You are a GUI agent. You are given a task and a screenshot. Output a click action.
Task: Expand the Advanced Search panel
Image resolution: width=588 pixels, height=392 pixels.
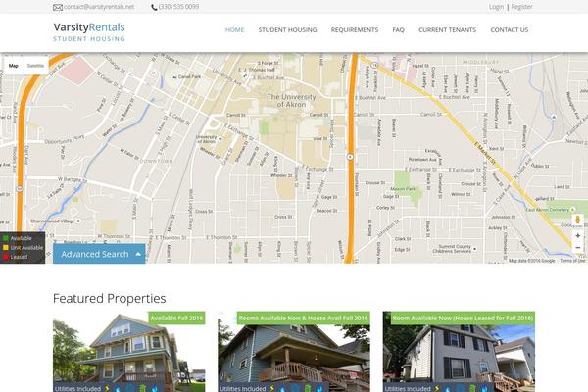(99, 254)
